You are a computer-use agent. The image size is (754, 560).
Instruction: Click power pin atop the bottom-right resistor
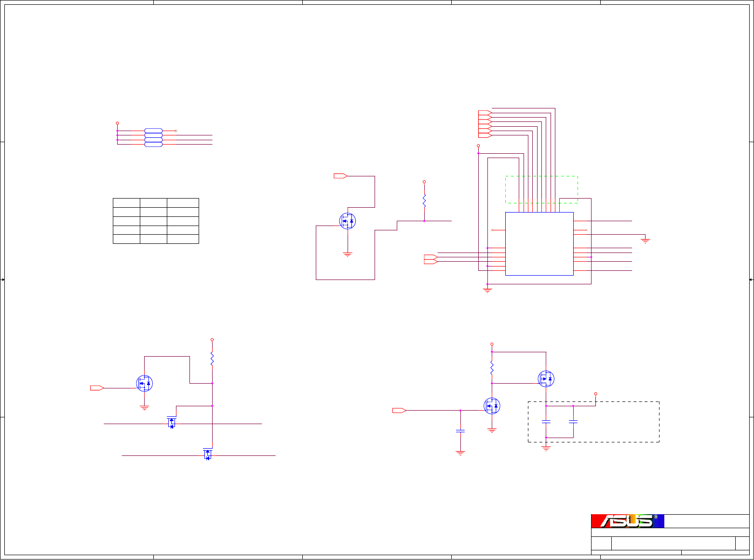(492, 344)
